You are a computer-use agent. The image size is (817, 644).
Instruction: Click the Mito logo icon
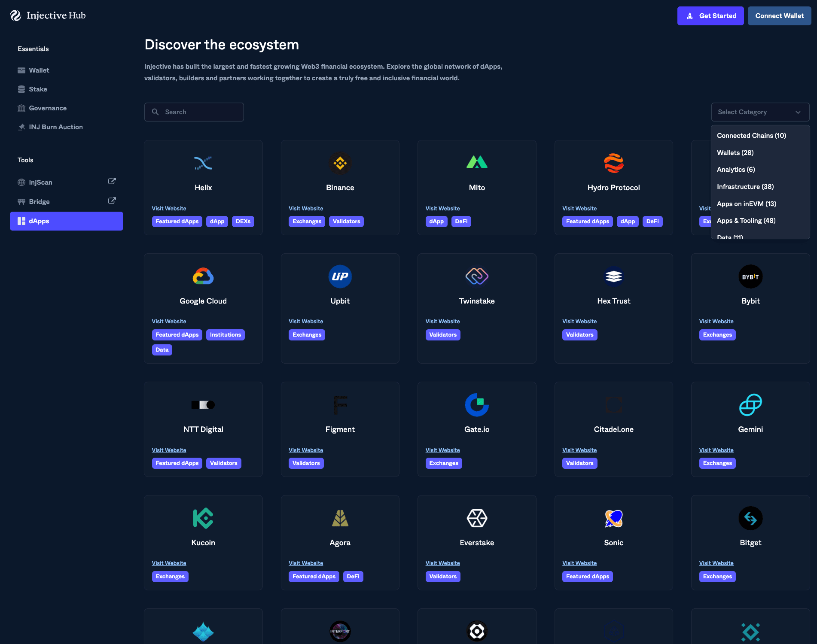pos(477,162)
